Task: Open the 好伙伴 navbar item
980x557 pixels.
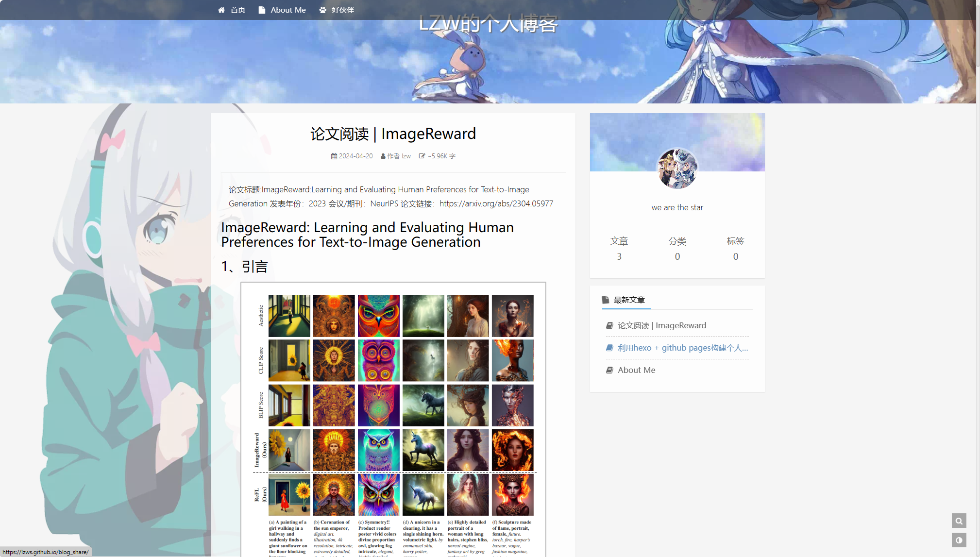Action: pyautogui.click(x=342, y=10)
